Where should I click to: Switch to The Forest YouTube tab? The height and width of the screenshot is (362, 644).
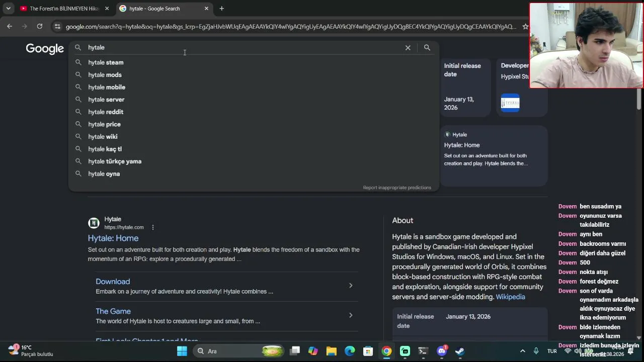pos(65,9)
